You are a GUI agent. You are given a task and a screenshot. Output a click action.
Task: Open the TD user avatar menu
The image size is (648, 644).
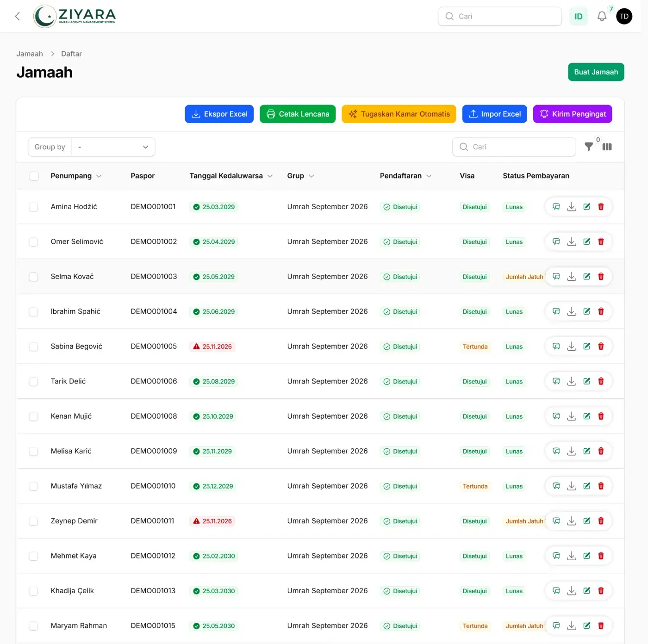point(624,16)
